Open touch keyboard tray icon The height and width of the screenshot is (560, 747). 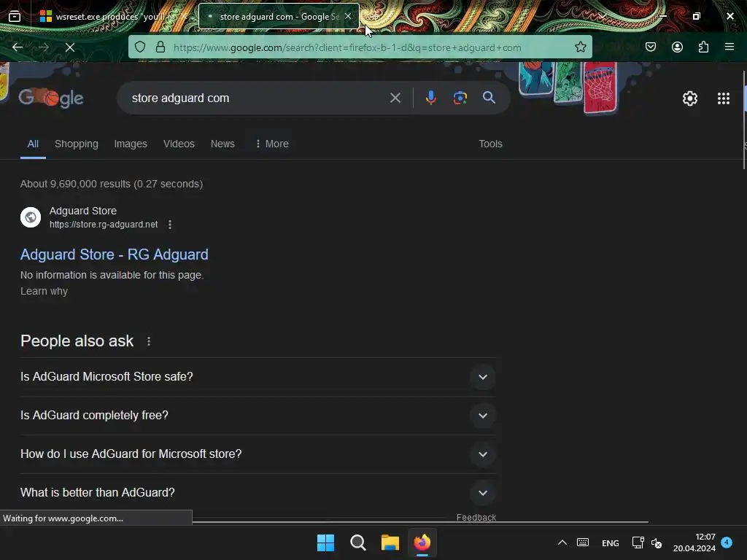click(x=583, y=542)
